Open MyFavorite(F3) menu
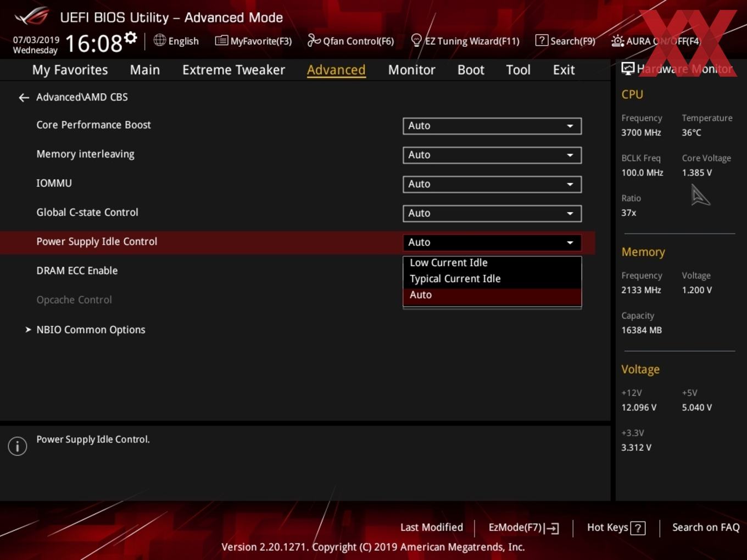Viewport: 747px width, 560px height. [253, 41]
